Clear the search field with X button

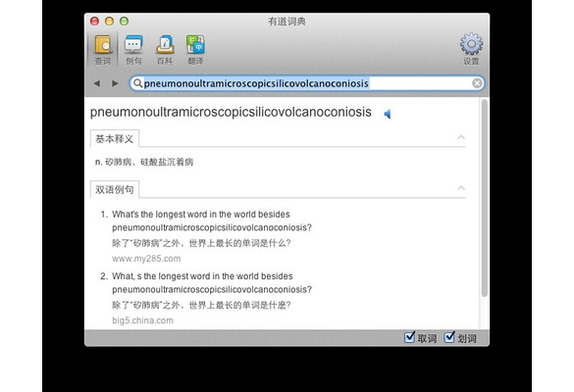coord(477,83)
